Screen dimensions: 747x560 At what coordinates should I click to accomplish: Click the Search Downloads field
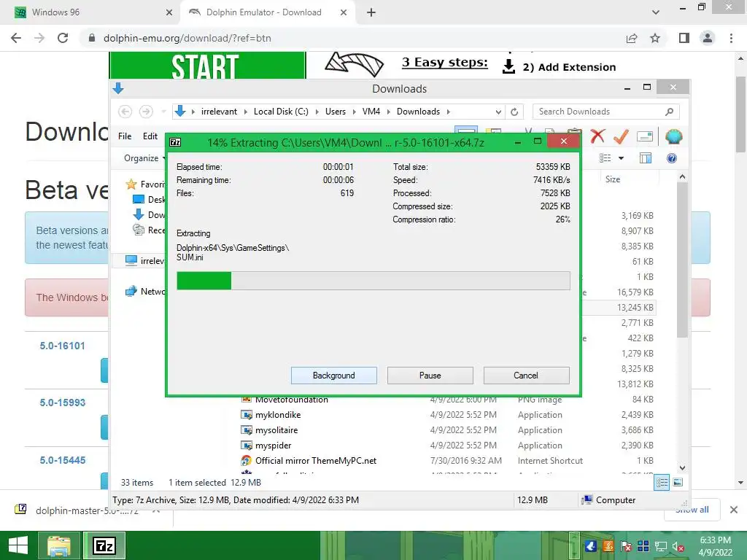pos(606,112)
